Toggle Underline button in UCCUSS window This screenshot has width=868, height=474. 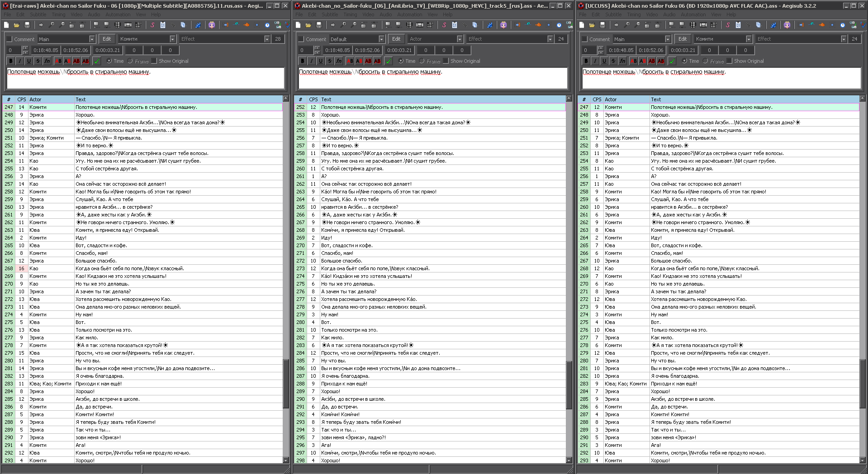tap(604, 61)
